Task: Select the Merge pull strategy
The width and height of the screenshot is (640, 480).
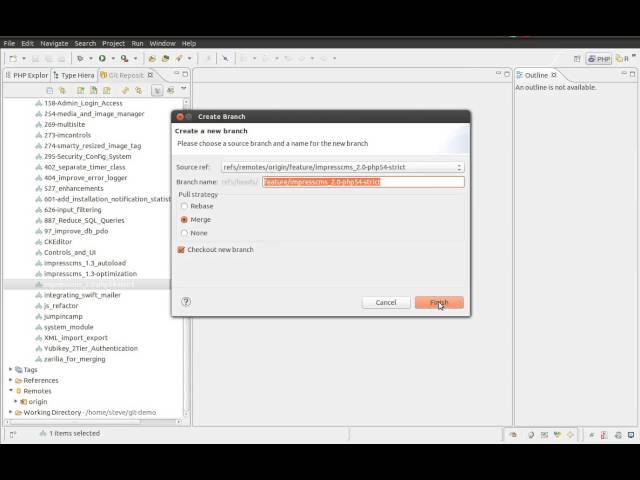Action: tap(184, 220)
